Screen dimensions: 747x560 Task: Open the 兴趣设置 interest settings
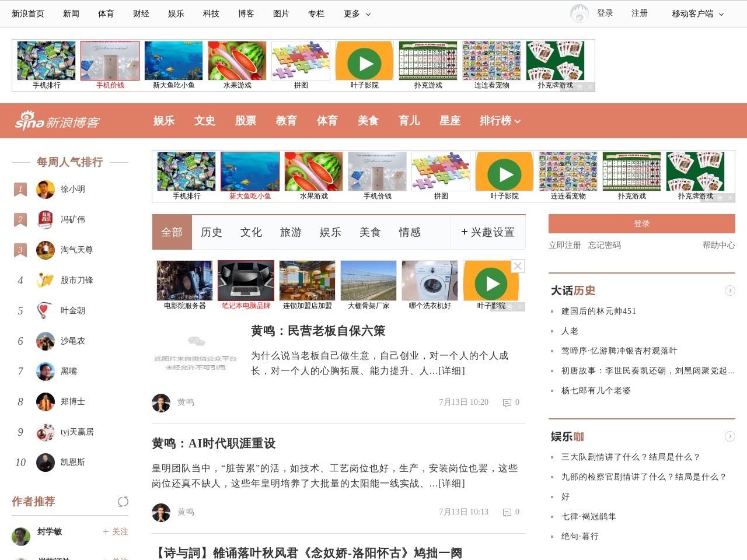tap(488, 232)
